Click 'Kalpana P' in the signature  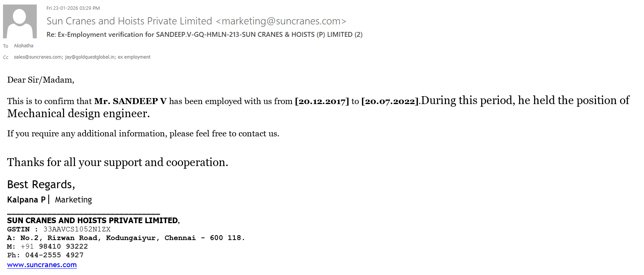click(26, 199)
